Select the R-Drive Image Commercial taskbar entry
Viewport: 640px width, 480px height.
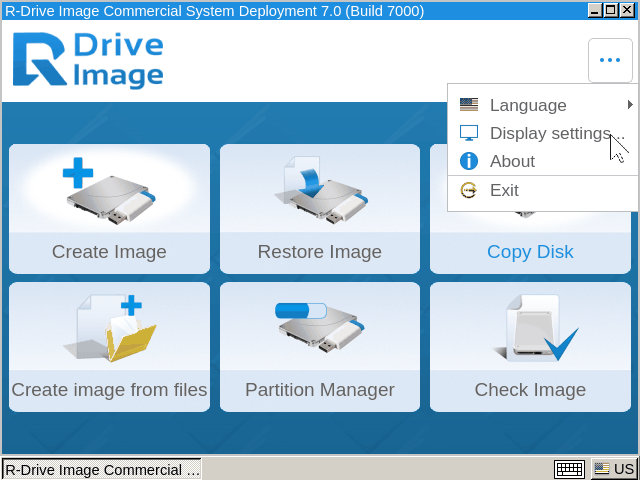point(102,469)
